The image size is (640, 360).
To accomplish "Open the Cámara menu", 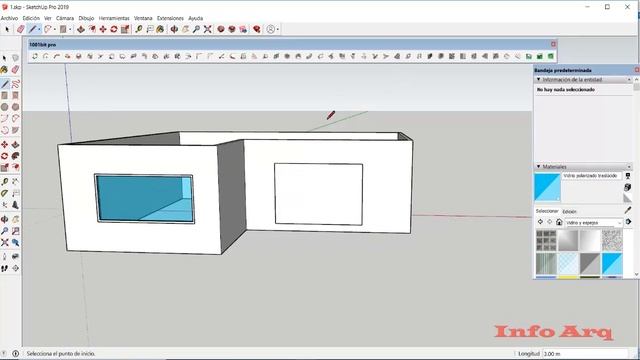I will 65,18.
